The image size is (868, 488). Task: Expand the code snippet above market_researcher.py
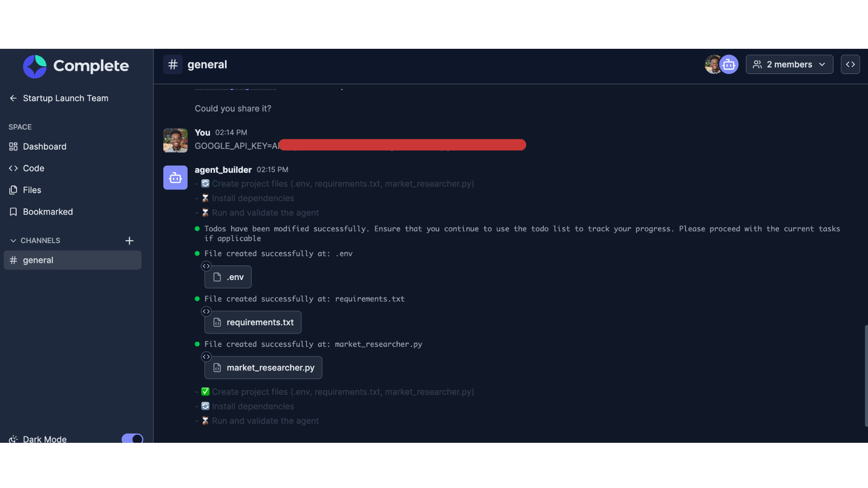click(207, 357)
